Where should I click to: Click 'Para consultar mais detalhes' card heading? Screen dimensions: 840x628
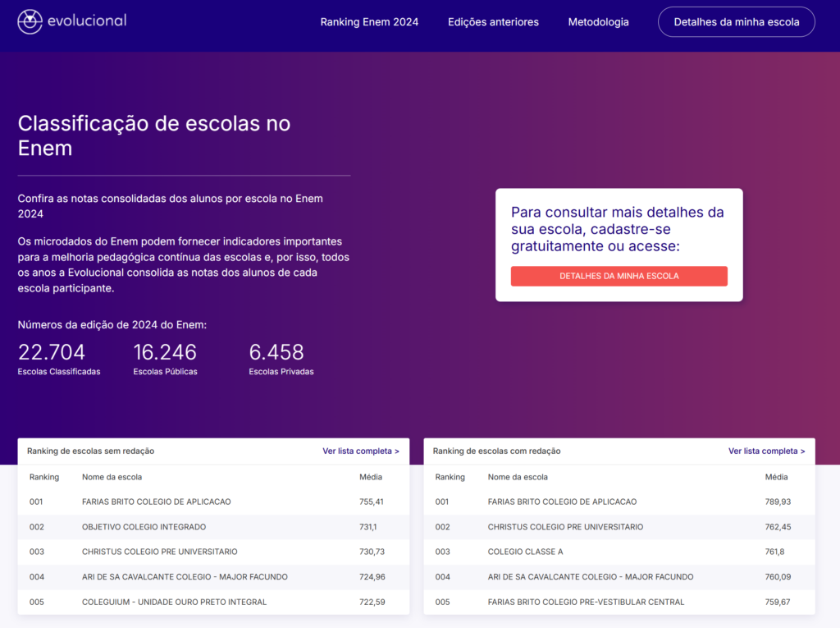(617, 229)
